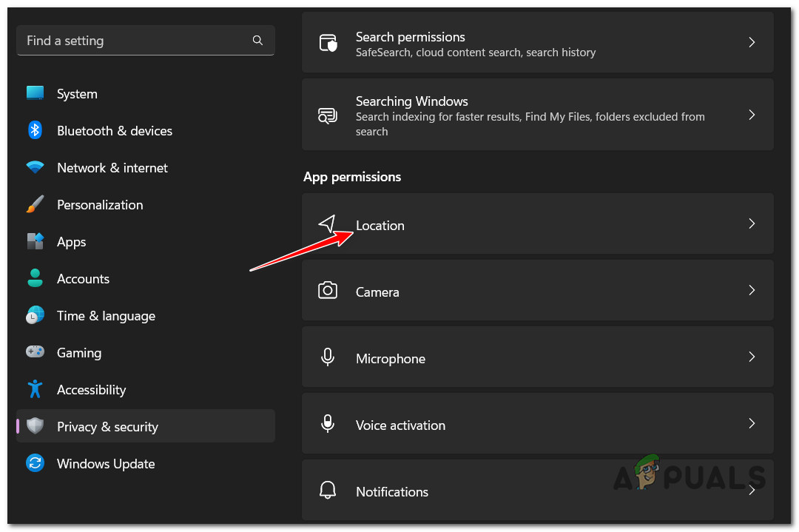Focus the Find a setting search box
Viewport: 799px width, 532px height.
click(x=133, y=41)
